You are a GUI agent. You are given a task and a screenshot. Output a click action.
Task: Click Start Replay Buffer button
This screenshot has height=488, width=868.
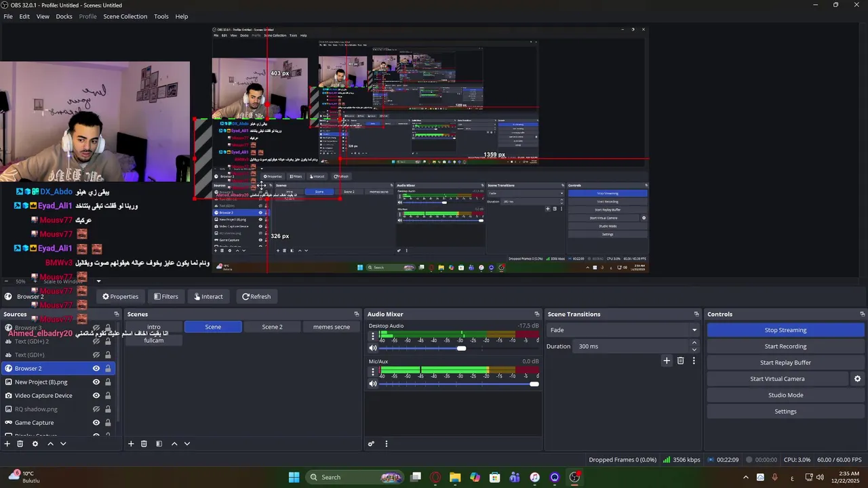[785, 363]
